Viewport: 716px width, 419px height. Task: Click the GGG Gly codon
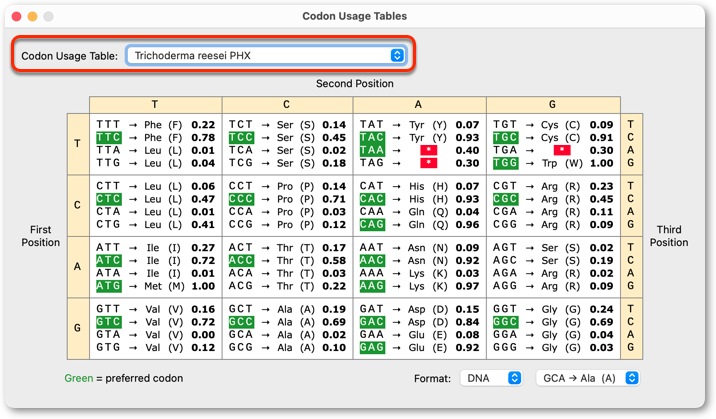tap(505, 347)
